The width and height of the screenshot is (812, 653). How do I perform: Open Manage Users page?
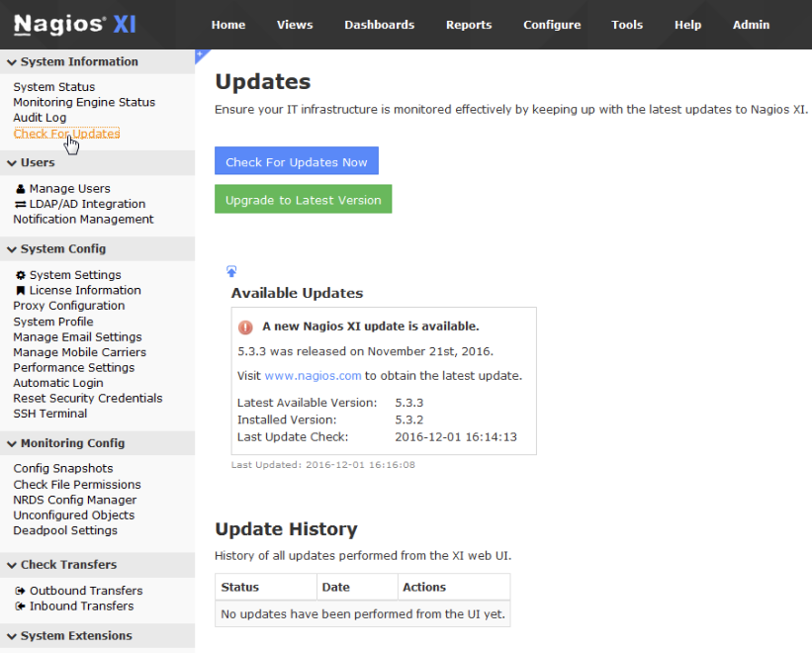click(70, 189)
